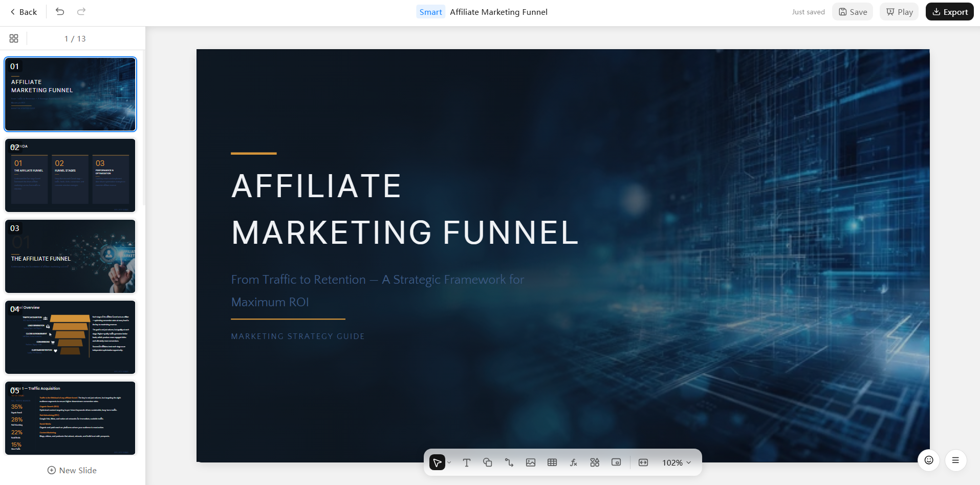Click the redo arrow icon
Image resolution: width=980 pixels, height=485 pixels.
[x=81, y=11]
